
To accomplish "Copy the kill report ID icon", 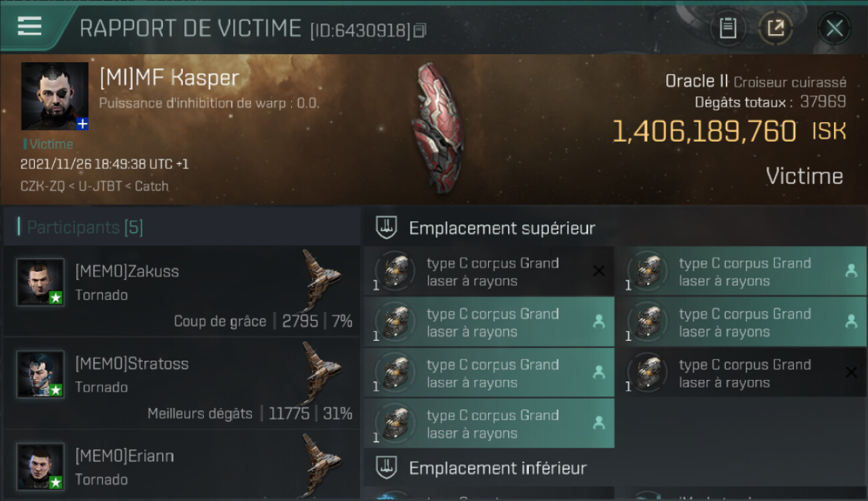I will 419,30.
